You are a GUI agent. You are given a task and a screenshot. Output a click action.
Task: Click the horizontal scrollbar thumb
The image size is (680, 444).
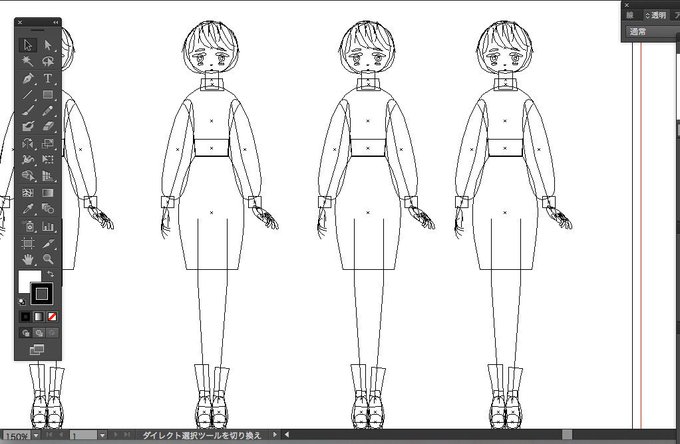(x=567, y=434)
